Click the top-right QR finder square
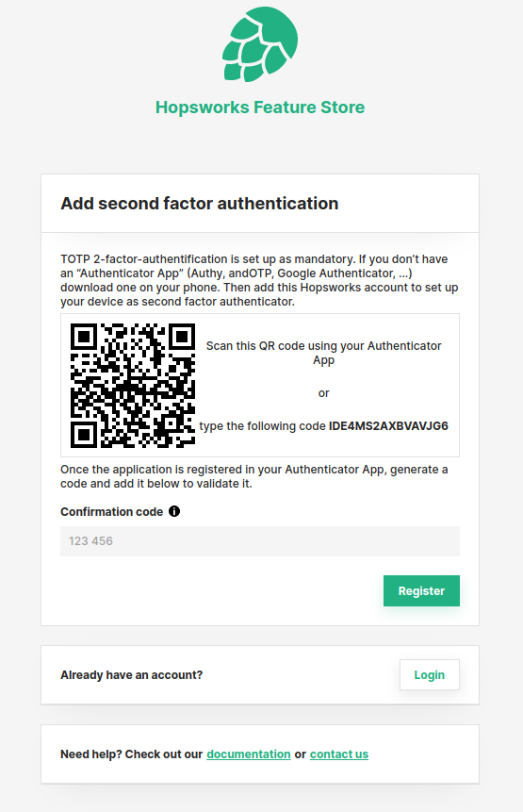This screenshot has height=812, width=523. click(x=182, y=337)
